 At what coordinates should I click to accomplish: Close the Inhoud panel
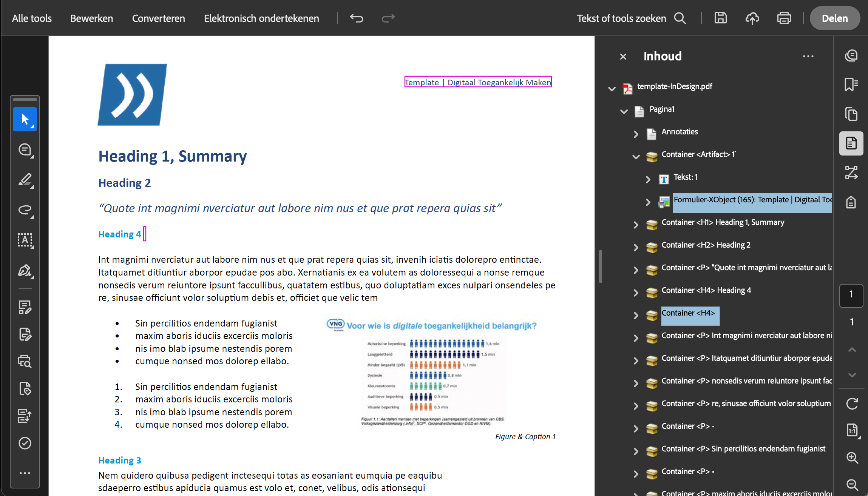623,57
